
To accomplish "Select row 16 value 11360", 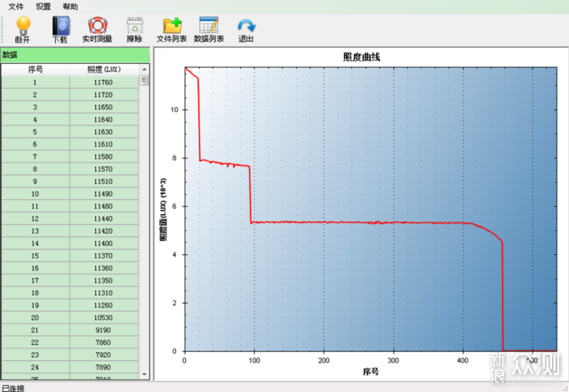I will (x=103, y=268).
